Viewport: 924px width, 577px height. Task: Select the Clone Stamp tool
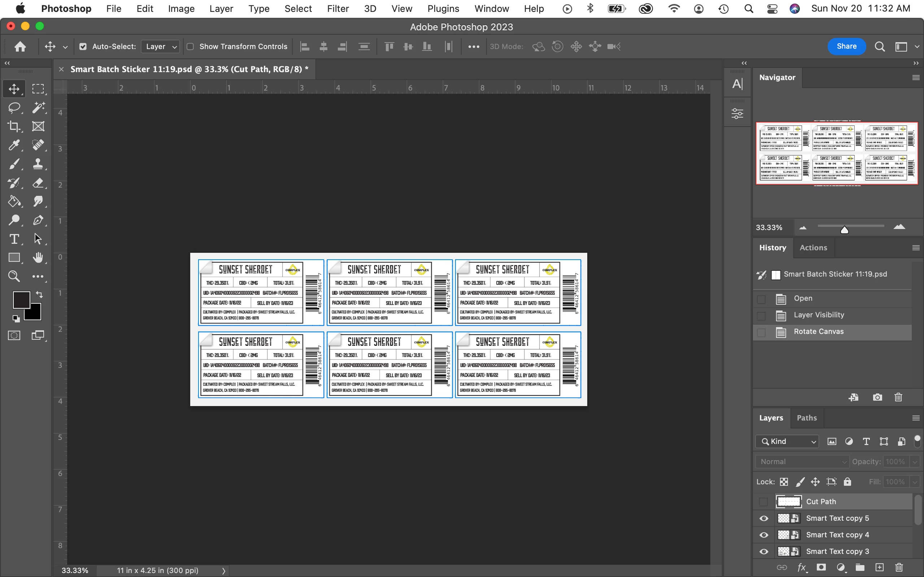point(38,164)
